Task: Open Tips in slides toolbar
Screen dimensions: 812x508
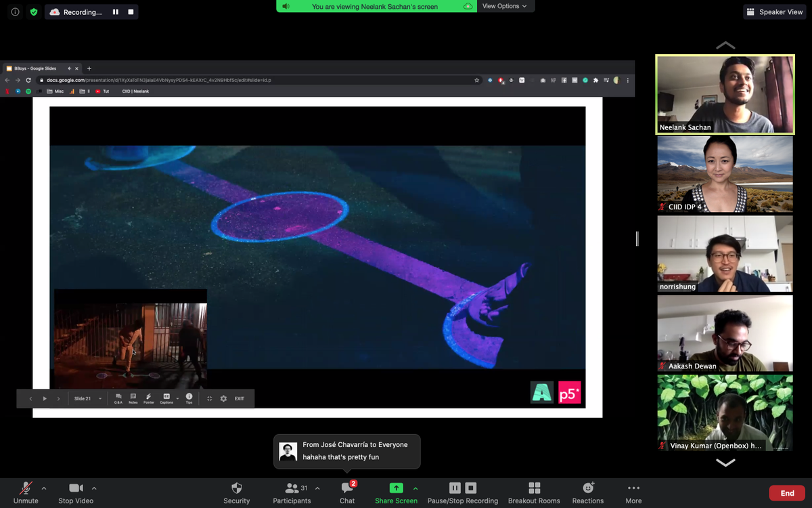Action: (x=189, y=398)
